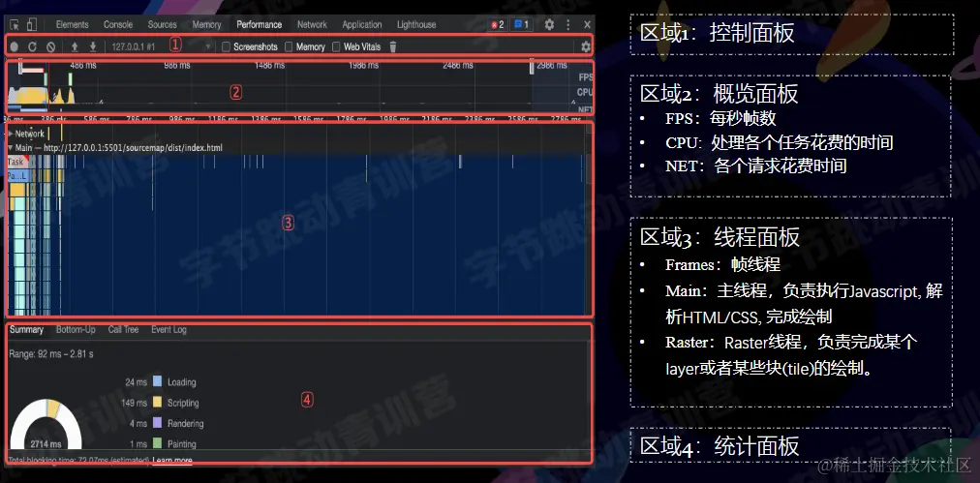
Task: Close the DevTools panel
Action: [x=588, y=24]
